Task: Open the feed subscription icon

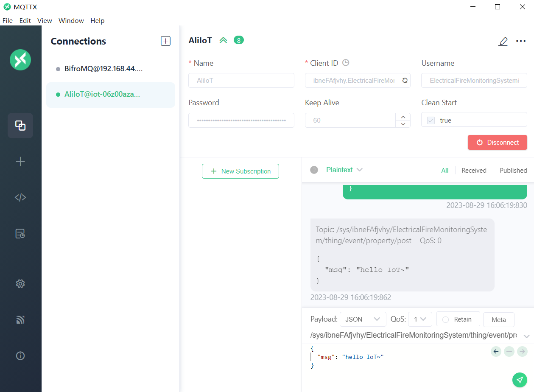Action: pyautogui.click(x=20, y=320)
